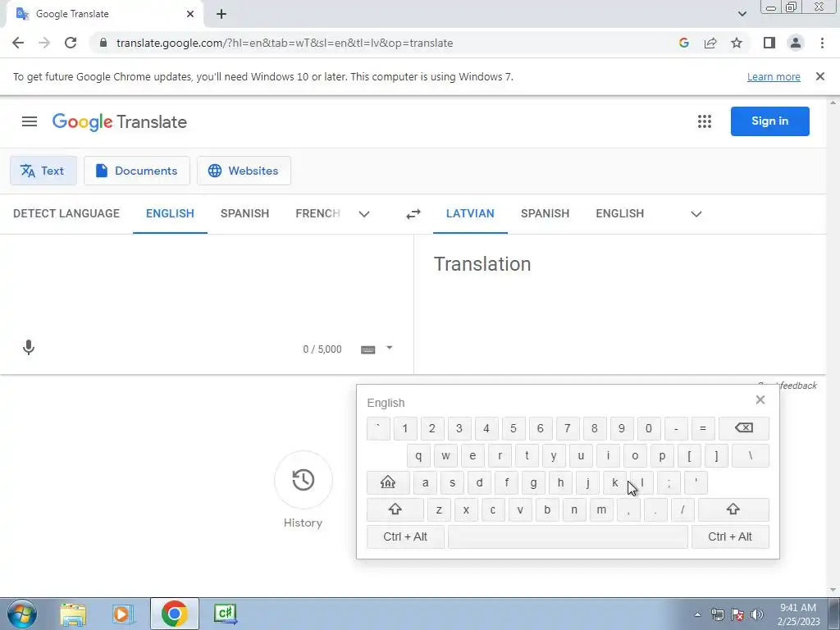Dismiss the Chrome update notification bar
This screenshot has width=840, height=630.
coord(819,76)
